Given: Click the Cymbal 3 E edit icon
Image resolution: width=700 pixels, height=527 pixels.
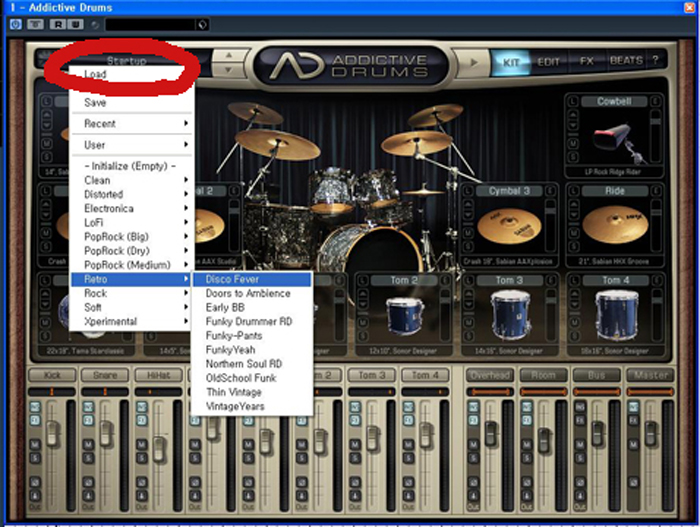Looking at the screenshot, I should tap(550, 191).
